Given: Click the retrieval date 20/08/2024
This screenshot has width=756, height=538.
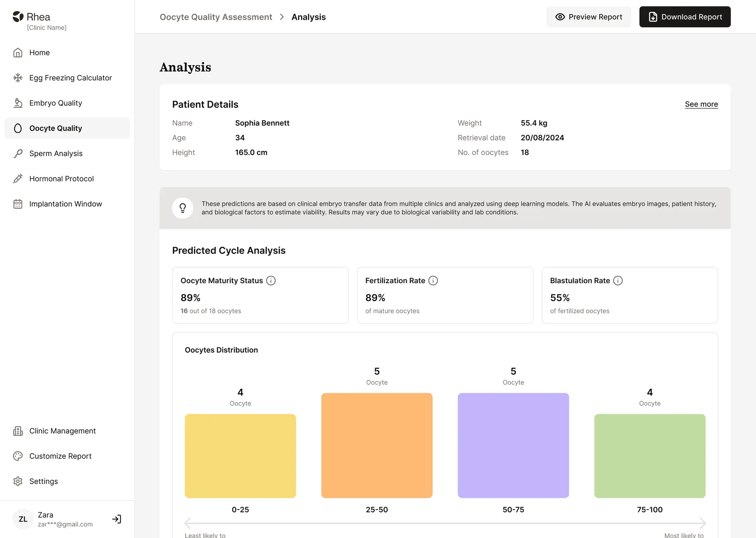Looking at the screenshot, I should coord(542,138).
